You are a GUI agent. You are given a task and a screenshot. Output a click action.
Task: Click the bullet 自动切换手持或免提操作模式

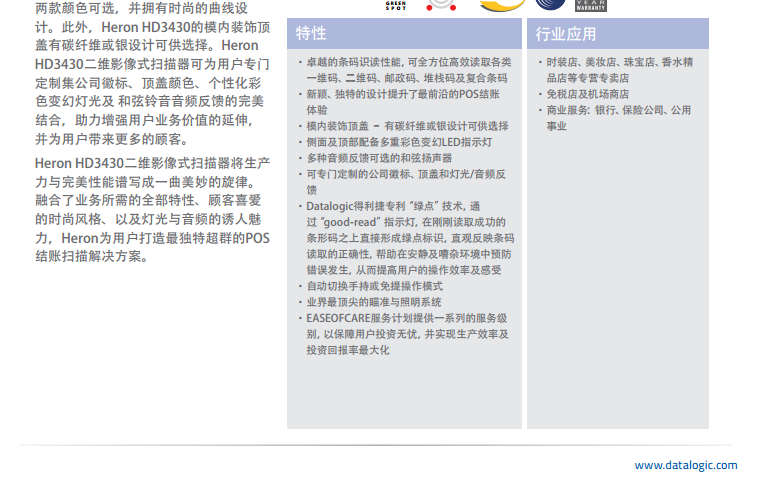(x=371, y=286)
